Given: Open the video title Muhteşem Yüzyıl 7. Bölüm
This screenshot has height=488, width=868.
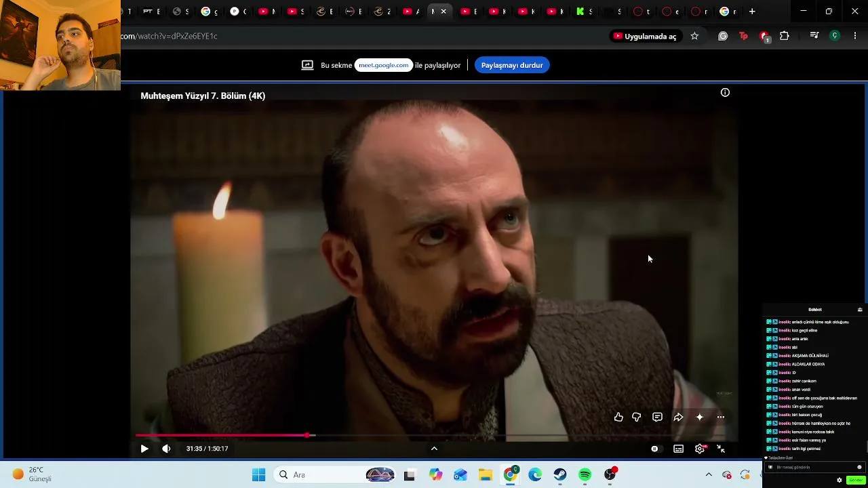Looking at the screenshot, I should [203, 96].
